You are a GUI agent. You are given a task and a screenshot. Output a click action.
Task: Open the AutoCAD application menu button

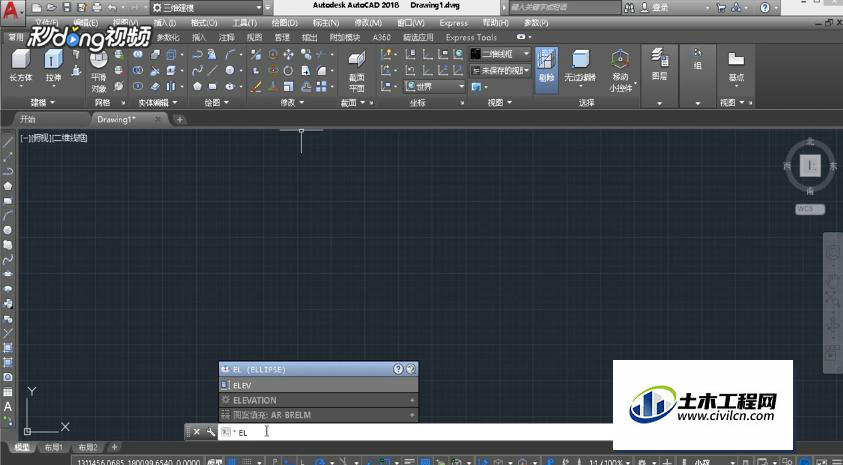(12, 11)
